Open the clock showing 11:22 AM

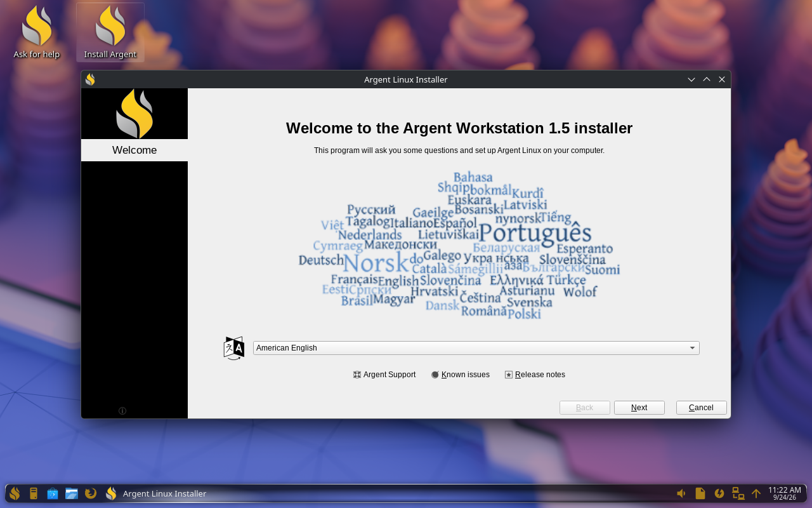(785, 493)
